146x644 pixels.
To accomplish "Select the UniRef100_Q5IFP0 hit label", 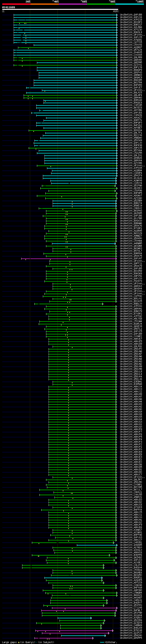I will [131, 605].
